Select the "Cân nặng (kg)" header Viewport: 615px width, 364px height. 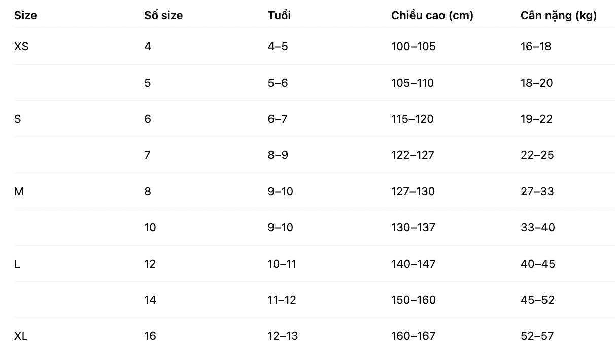(558, 16)
